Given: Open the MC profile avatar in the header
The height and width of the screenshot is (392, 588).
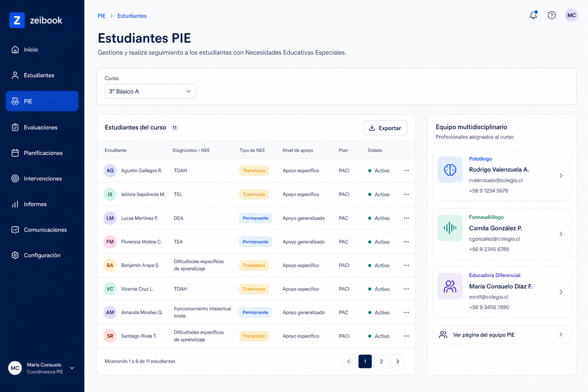Looking at the screenshot, I should (x=572, y=15).
